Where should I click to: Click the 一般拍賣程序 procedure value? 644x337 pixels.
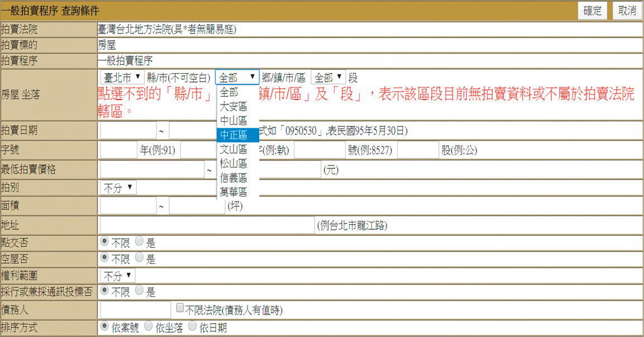point(125,61)
